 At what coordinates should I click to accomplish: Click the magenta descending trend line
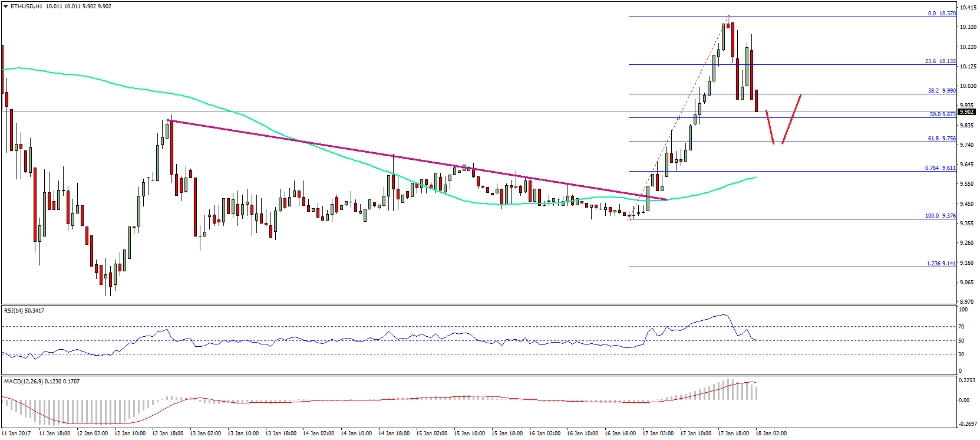pyautogui.click(x=417, y=160)
